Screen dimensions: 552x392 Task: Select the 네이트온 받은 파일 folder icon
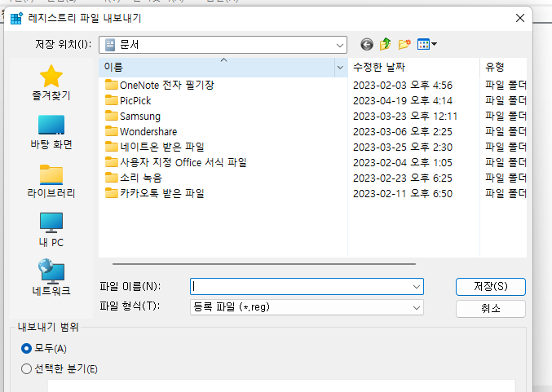[112, 147]
